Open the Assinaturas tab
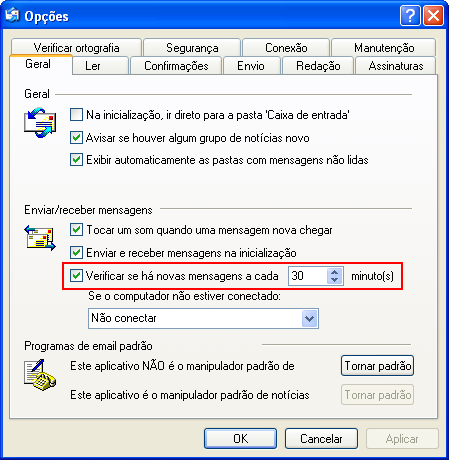449x460 pixels. point(396,66)
